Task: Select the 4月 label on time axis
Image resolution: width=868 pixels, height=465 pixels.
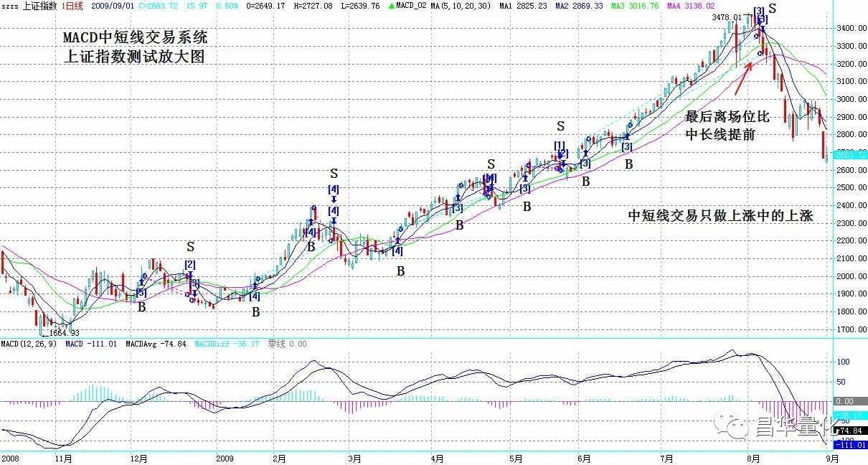Action: point(438,458)
